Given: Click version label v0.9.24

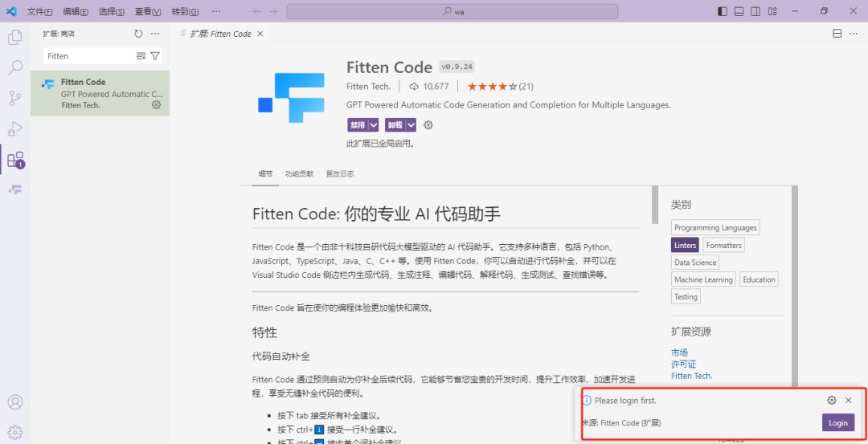Looking at the screenshot, I should (457, 67).
